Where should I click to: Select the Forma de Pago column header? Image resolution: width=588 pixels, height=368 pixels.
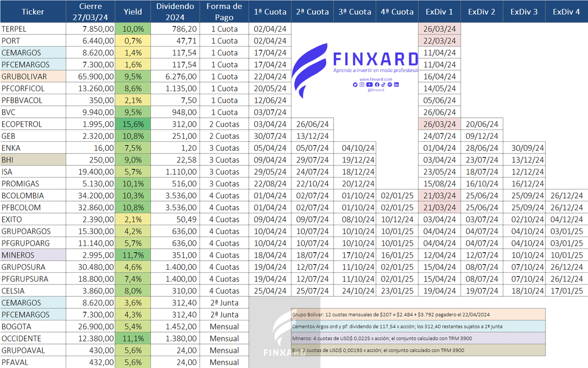(224, 11)
